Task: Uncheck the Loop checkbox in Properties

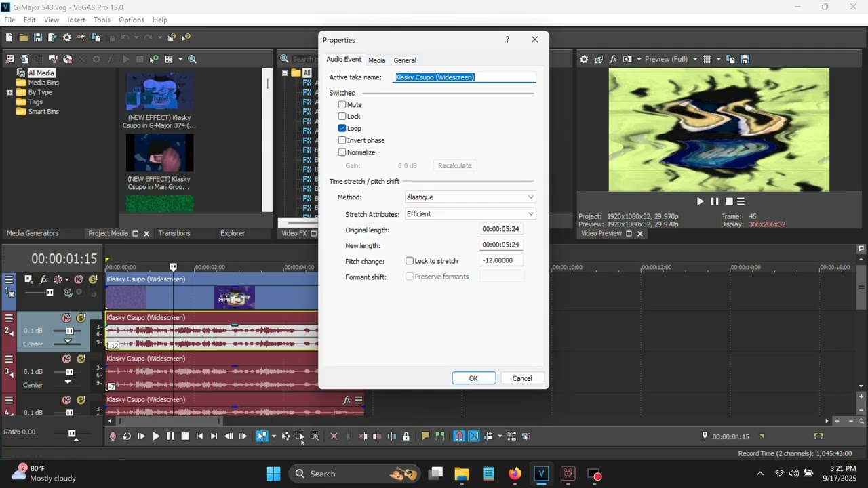Action: pyautogui.click(x=342, y=128)
